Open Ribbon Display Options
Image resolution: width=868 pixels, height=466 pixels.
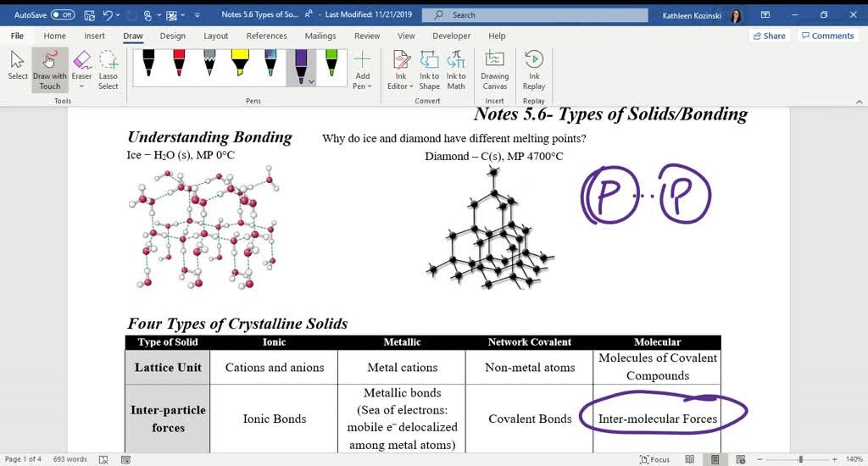pyautogui.click(x=765, y=15)
